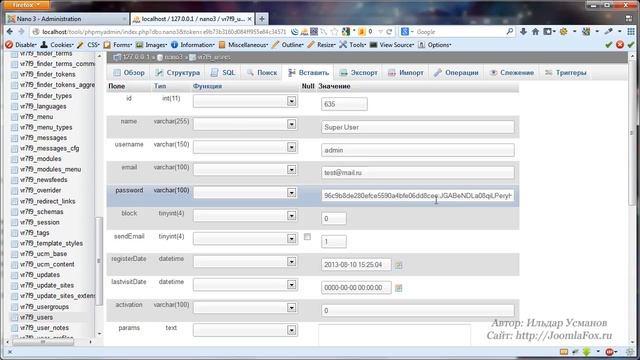Open function dropdown for id field
This screenshot has width=640, height=360.
245,101
